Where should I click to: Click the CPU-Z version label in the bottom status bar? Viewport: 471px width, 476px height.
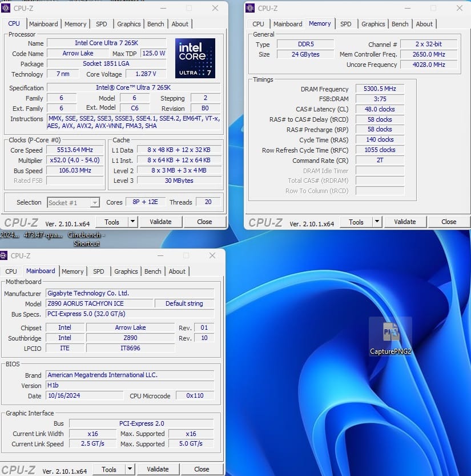pos(65,471)
